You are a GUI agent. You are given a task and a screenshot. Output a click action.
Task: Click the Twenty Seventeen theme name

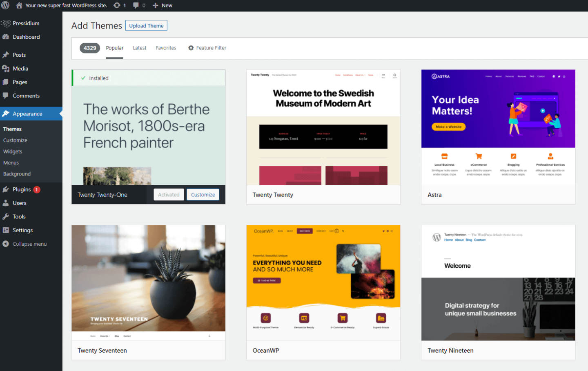point(102,350)
